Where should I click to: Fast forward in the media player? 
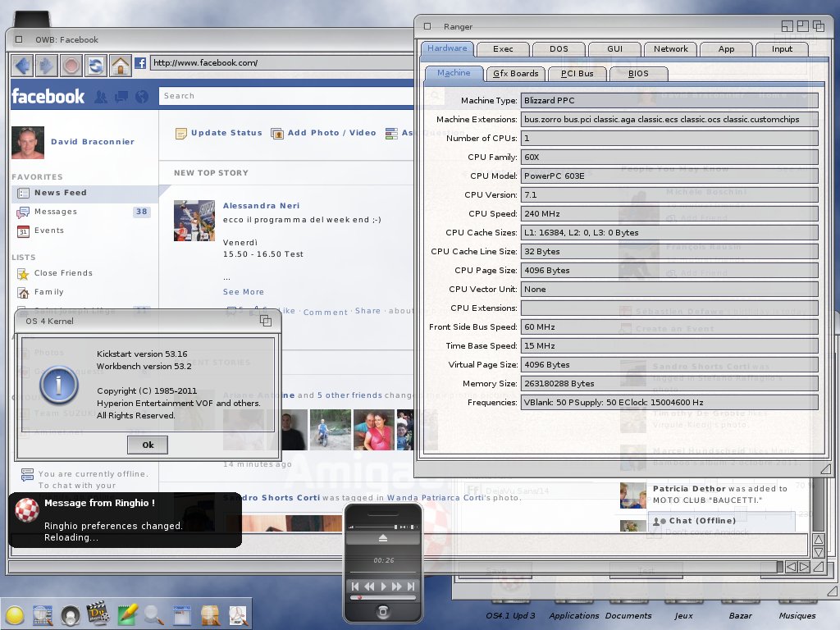(x=397, y=587)
